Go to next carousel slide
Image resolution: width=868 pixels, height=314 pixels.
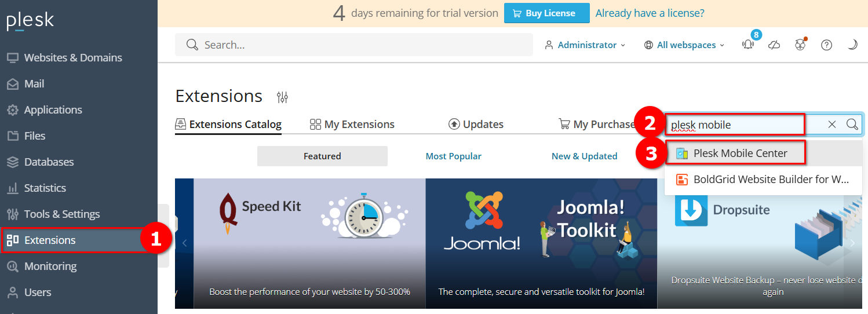pyautogui.click(x=852, y=243)
